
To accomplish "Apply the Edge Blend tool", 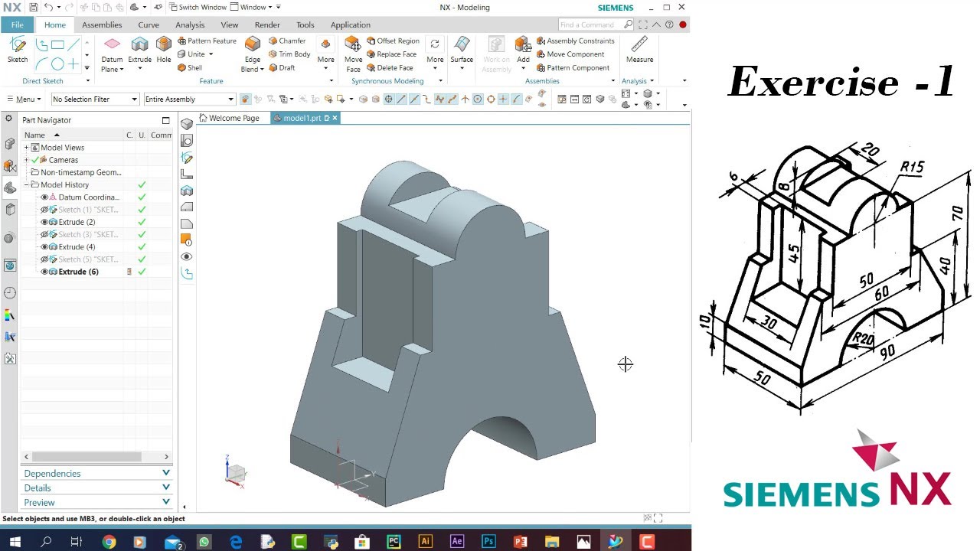I will click(253, 54).
